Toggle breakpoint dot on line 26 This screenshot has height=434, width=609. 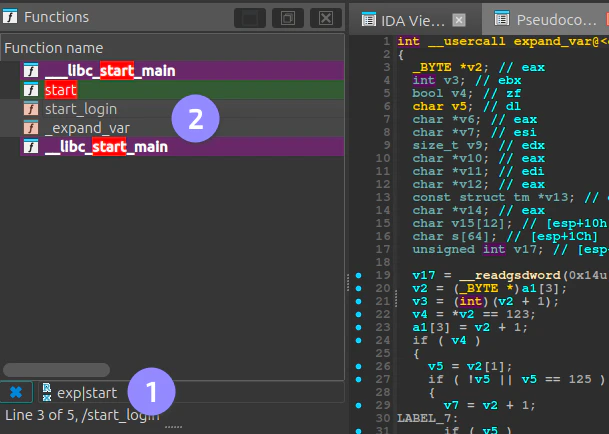(358, 366)
